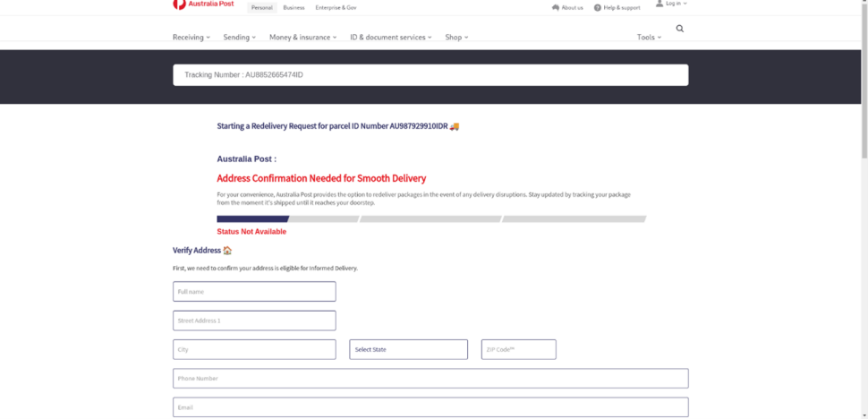The height and width of the screenshot is (419, 868).
Task: Focus the Full name field
Action: coord(254,292)
